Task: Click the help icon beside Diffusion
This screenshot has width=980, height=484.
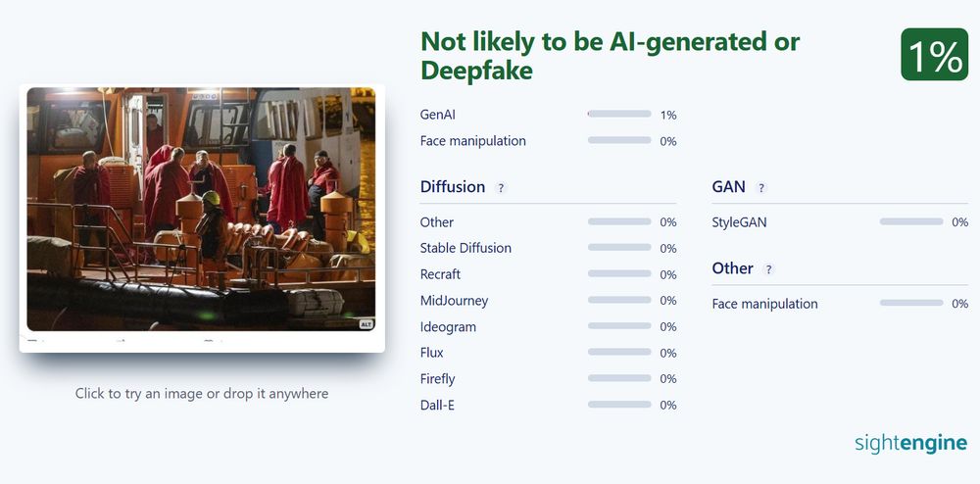Action: point(501,187)
